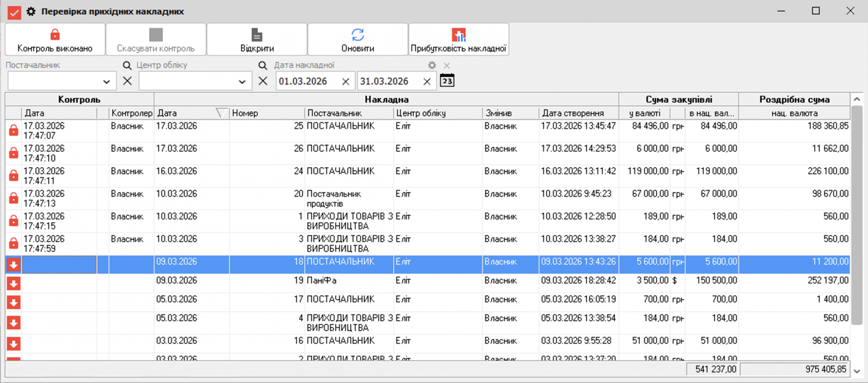Sort by 'Дата створення' column header
This screenshot has height=383, width=868.
[x=578, y=113]
